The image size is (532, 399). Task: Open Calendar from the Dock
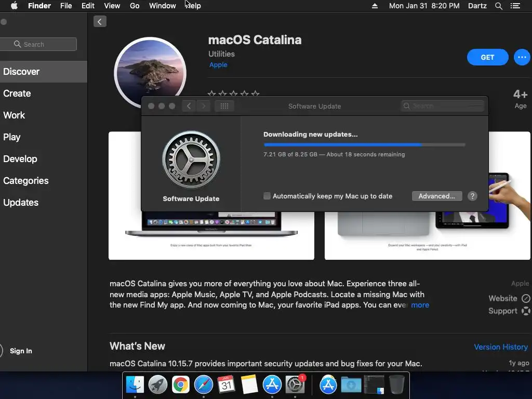pos(227,385)
